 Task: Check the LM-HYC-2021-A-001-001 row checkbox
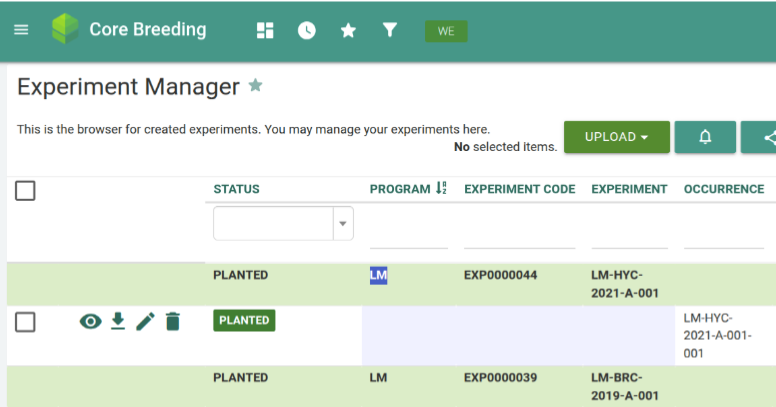(x=26, y=321)
